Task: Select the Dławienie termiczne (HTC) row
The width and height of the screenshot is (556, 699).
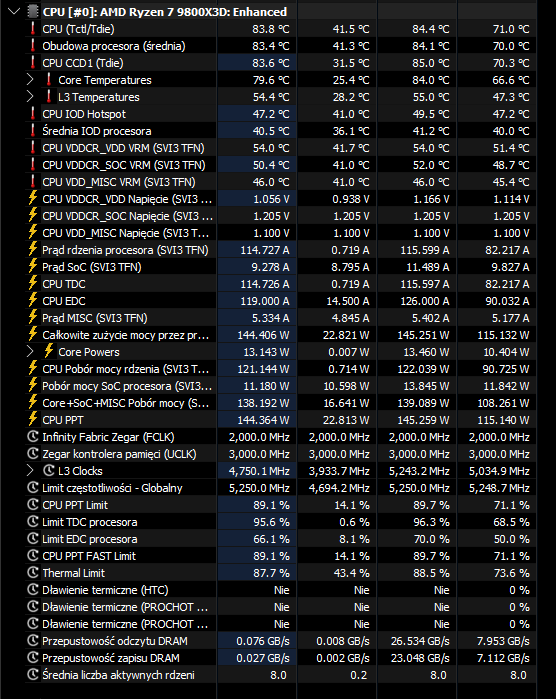Action: pos(281,590)
